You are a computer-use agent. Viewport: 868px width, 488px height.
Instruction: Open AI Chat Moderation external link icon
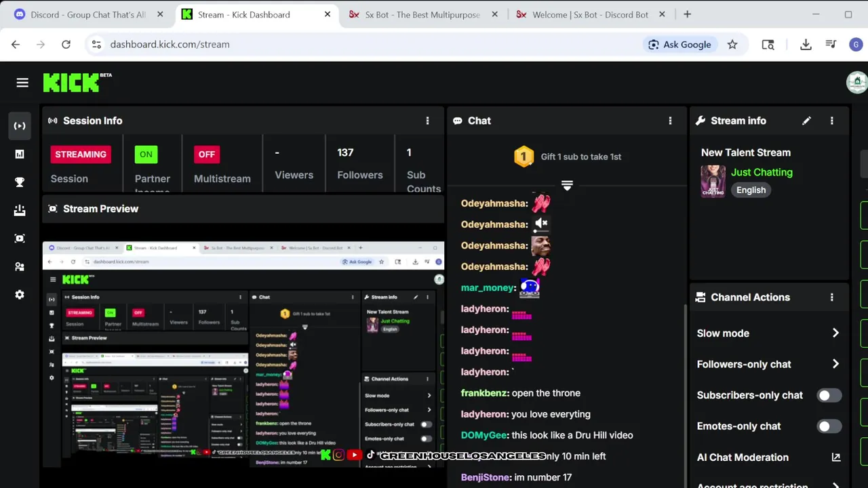pyautogui.click(x=836, y=457)
